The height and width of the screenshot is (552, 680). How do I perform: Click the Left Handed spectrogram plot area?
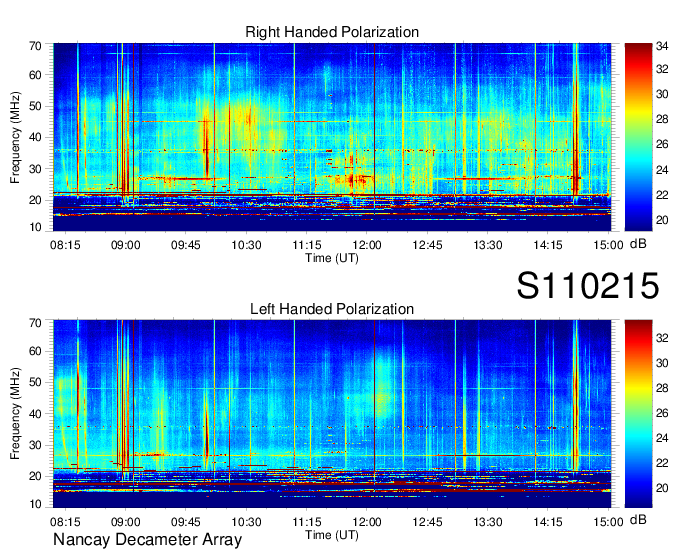(332, 414)
